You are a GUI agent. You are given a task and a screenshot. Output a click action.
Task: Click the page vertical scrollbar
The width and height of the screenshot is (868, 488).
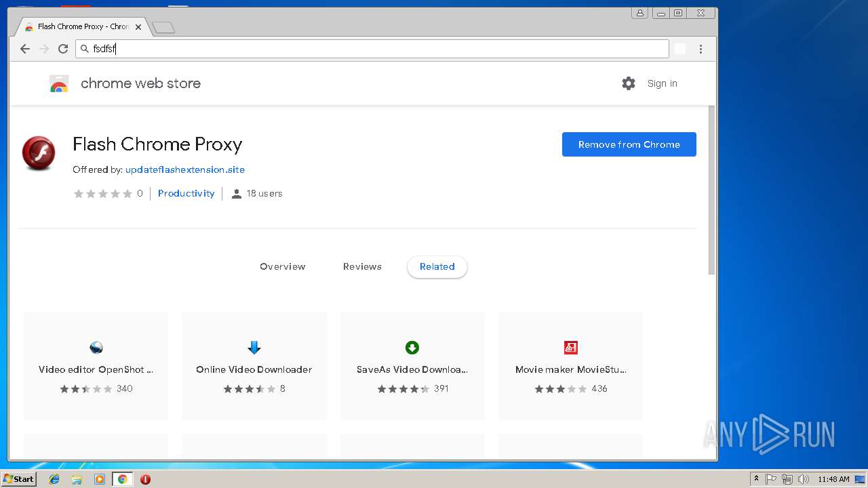point(711,190)
